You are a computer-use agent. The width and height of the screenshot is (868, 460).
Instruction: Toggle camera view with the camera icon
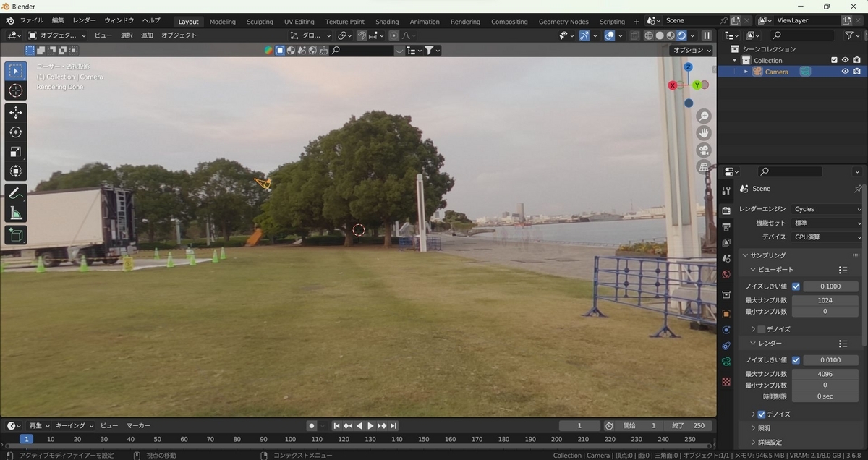tap(704, 150)
